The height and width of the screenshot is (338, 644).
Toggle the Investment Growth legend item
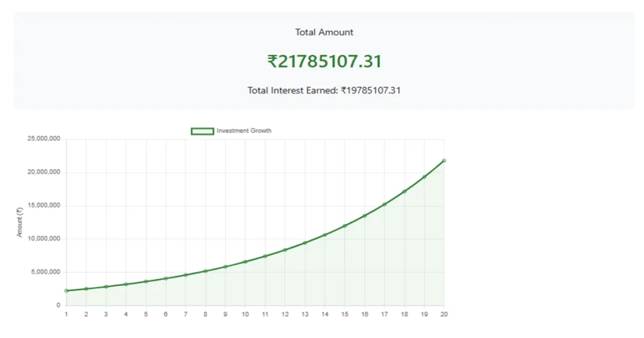coord(231,131)
